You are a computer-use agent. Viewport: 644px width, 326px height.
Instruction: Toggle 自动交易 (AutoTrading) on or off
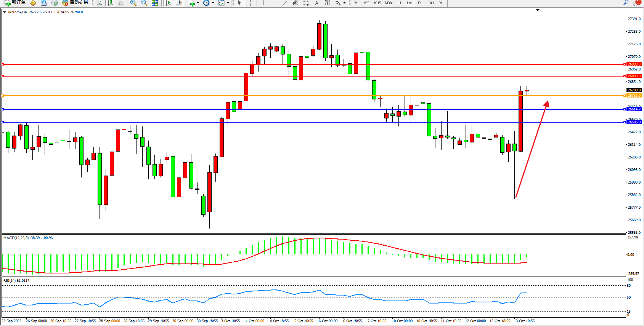click(75, 3)
